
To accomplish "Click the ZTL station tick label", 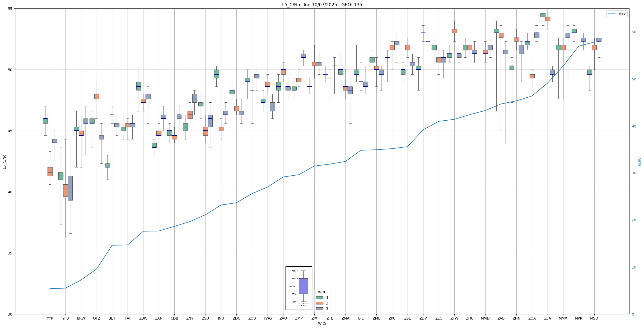I will 330,318.
